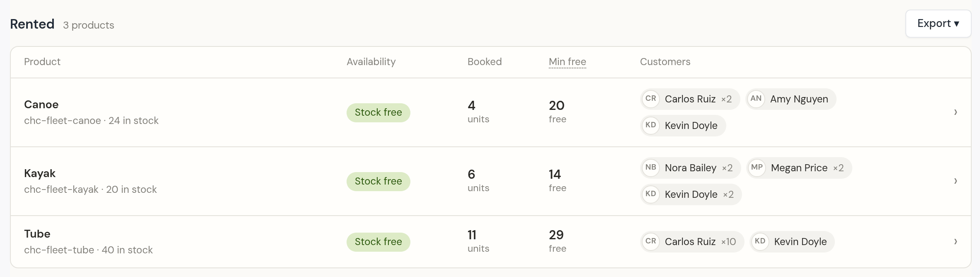980x277 pixels.
Task: Click "chc-fleet-kayak · 20 in stock" text
Action: click(90, 190)
